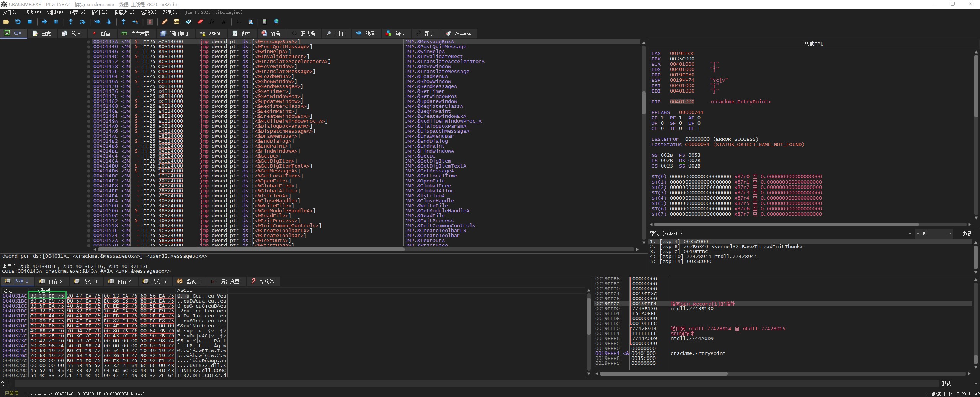
Task: Click the Open file folder icon
Action: click(6, 22)
